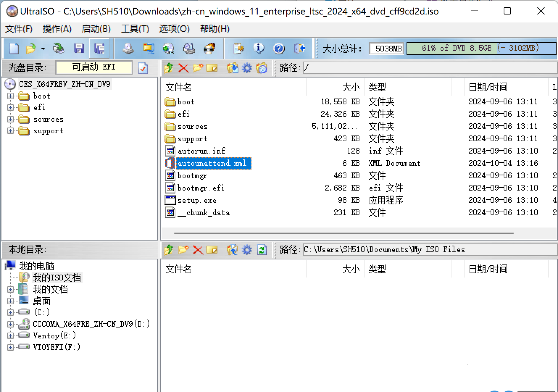Sort disc files by the 大小 column header

pyautogui.click(x=335, y=87)
